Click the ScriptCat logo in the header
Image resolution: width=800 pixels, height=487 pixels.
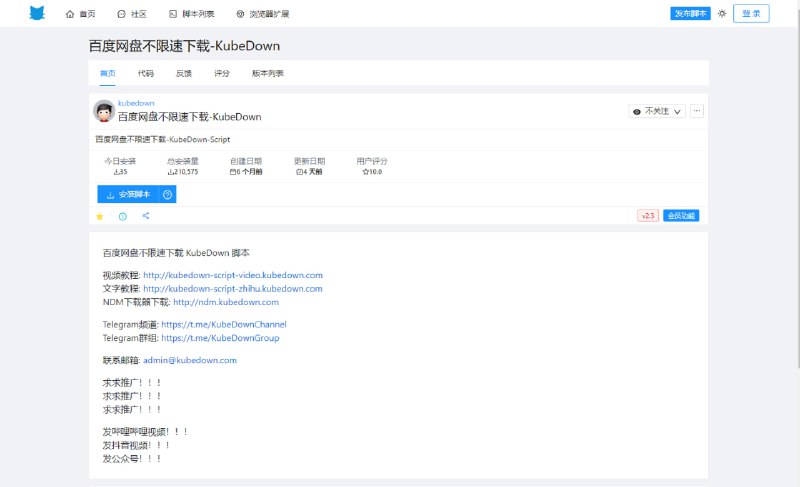pos(37,13)
